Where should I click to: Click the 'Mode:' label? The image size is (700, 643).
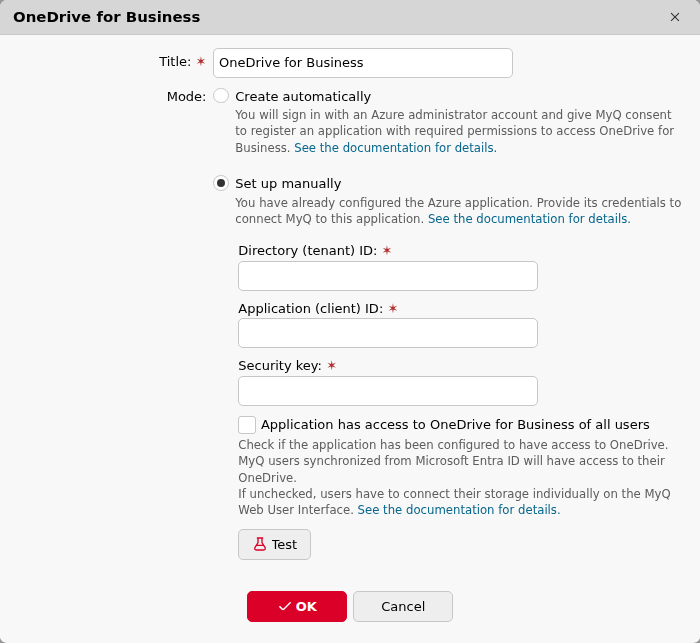click(x=186, y=96)
